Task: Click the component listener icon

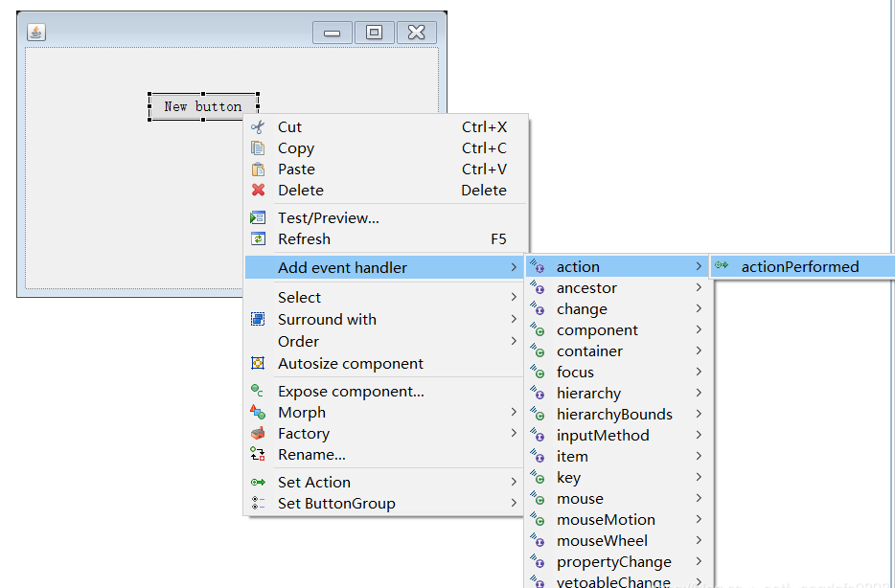Action: [x=538, y=329]
